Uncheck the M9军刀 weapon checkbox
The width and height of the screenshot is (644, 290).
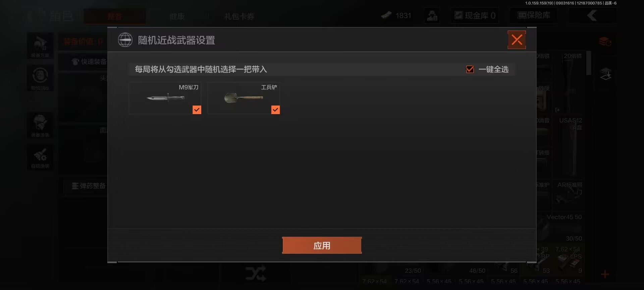pos(197,110)
